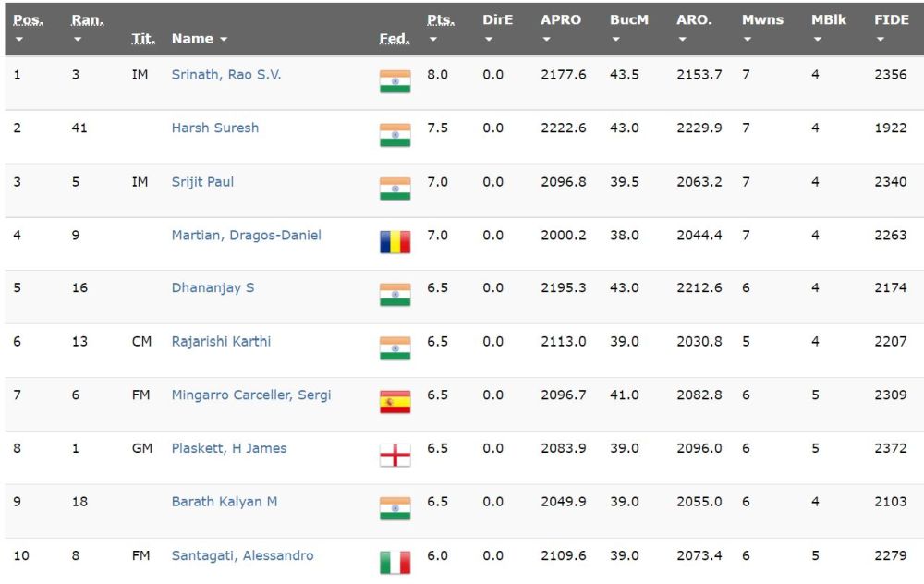
Task: Sort by the ARO. column arrow
Action: click(x=683, y=40)
